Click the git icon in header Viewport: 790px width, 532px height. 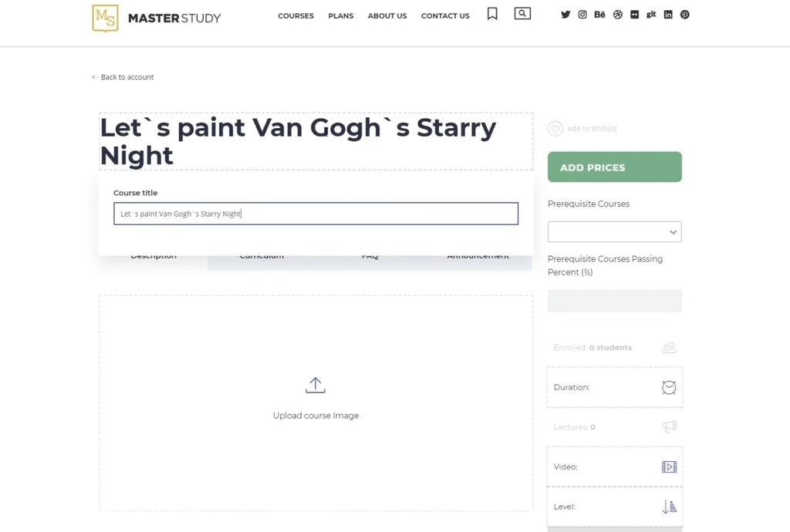click(x=651, y=15)
